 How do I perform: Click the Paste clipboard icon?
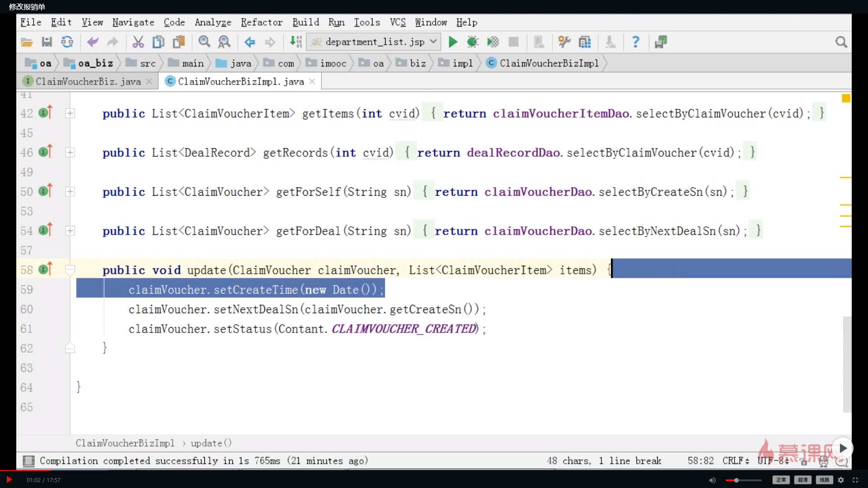(x=179, y=42)
